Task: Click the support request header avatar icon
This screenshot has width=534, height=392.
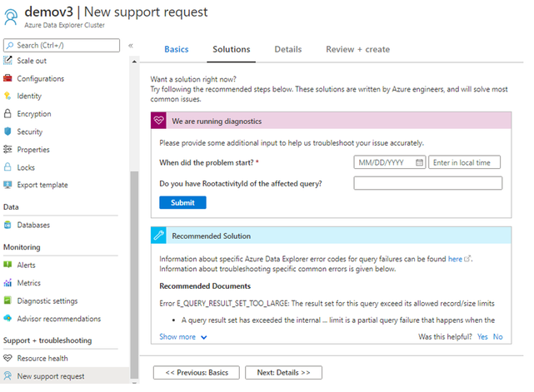Action: click(x=11, y=17)
